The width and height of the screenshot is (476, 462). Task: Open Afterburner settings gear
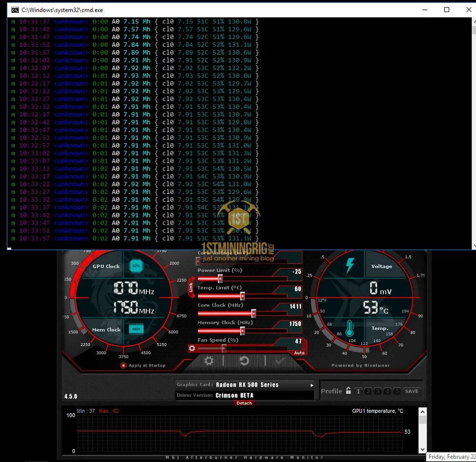[209, 361]
